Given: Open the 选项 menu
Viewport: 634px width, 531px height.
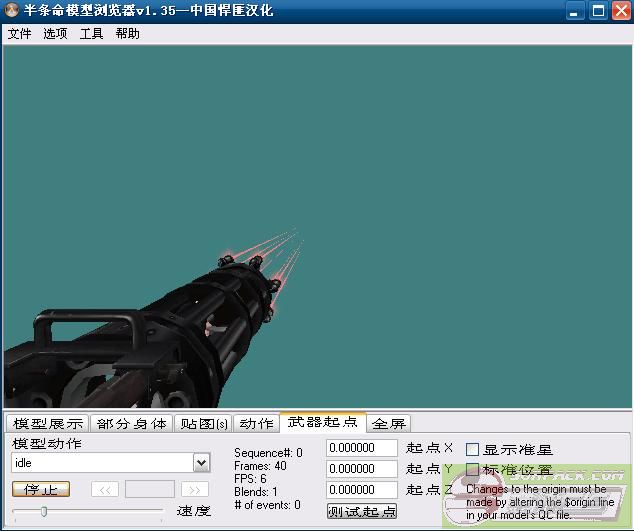Looking at the screenshot, I should tap(55, 33).
